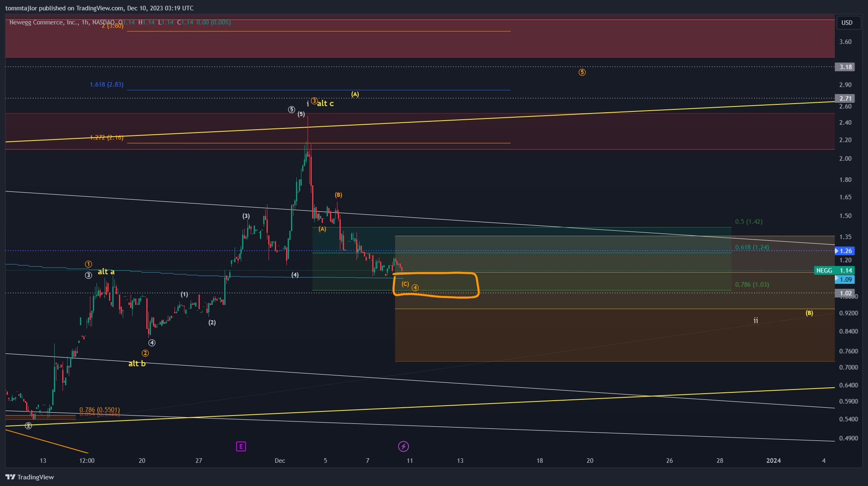The width and height of the screenshot is (868, 486).
Task: Click the orange (C) label in the box
Action: coord(405,284)
